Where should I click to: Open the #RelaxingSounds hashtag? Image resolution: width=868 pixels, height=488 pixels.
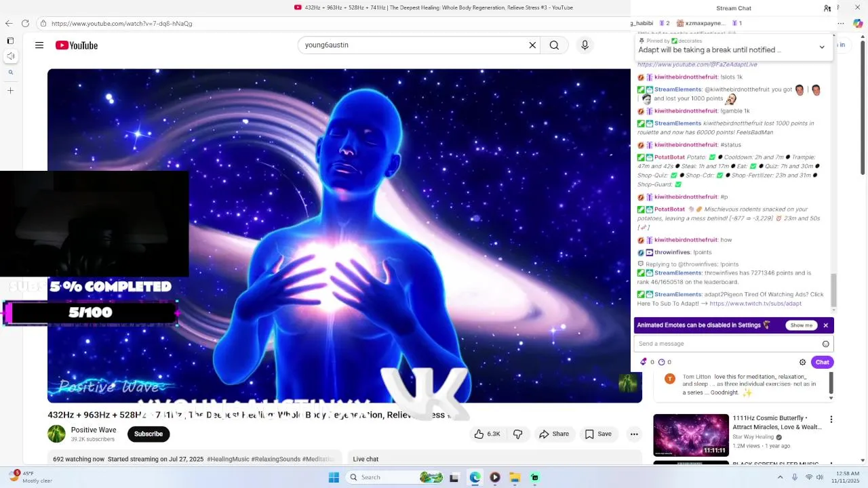coord(275,459)
